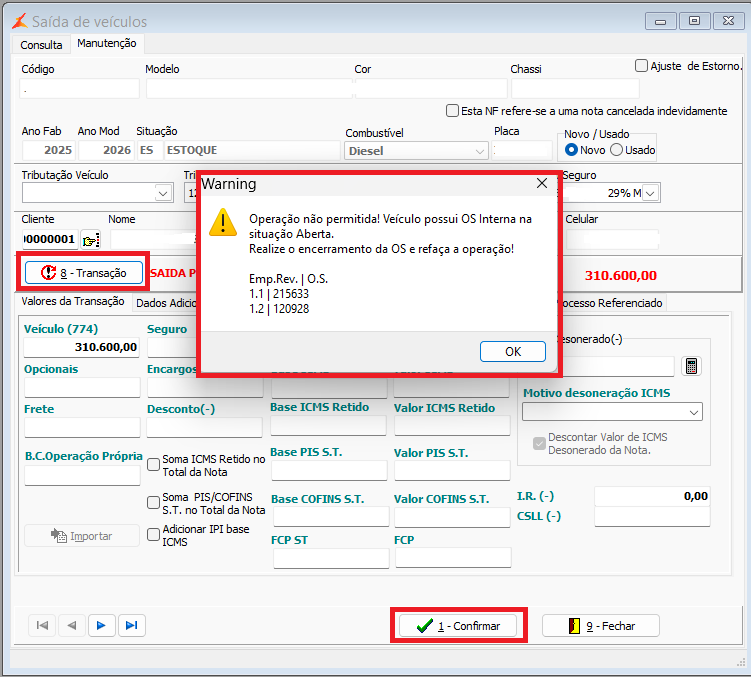Click the CSLL (-) input field

point(652,517)
